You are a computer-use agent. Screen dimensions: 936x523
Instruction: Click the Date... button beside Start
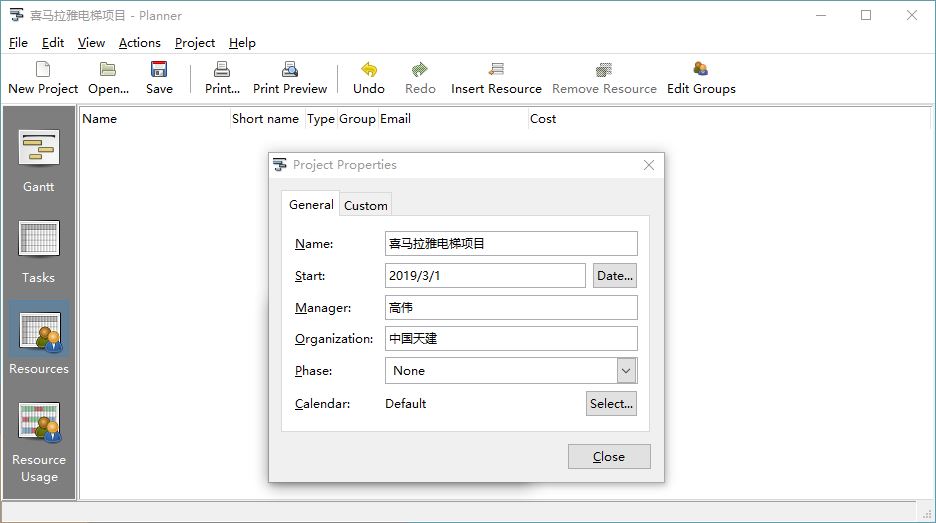(x=615, y=276)
